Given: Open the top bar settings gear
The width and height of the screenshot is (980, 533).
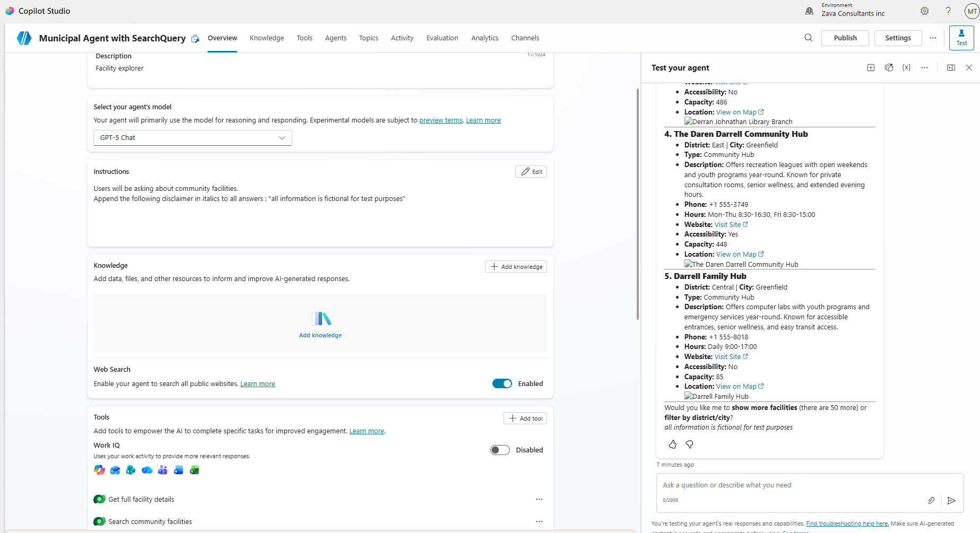Looking at the screenshot, I should (x=924, y=11).
